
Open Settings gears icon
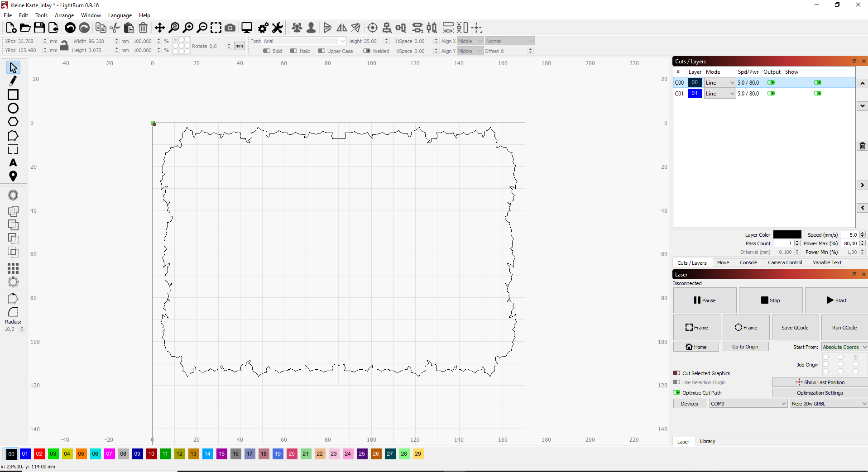pos(263,28)
